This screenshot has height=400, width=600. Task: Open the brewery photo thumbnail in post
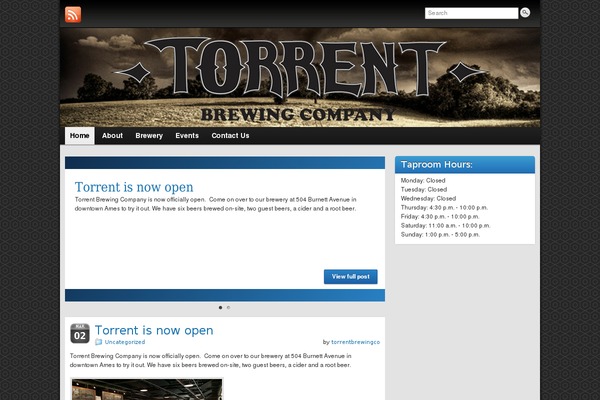coord(147,389)
